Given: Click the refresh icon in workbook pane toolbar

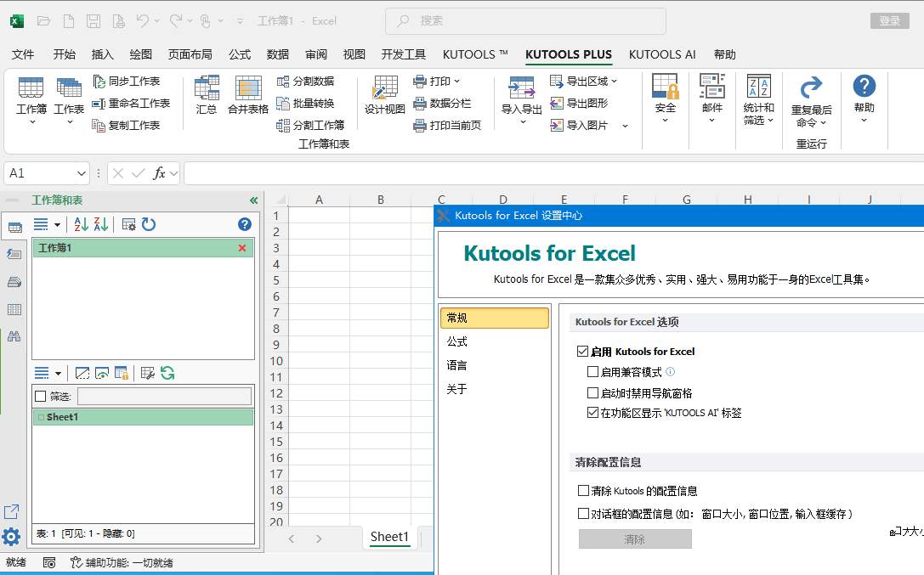Looking at the screenshot, I should pyautogui.click(x=149, y=224).
